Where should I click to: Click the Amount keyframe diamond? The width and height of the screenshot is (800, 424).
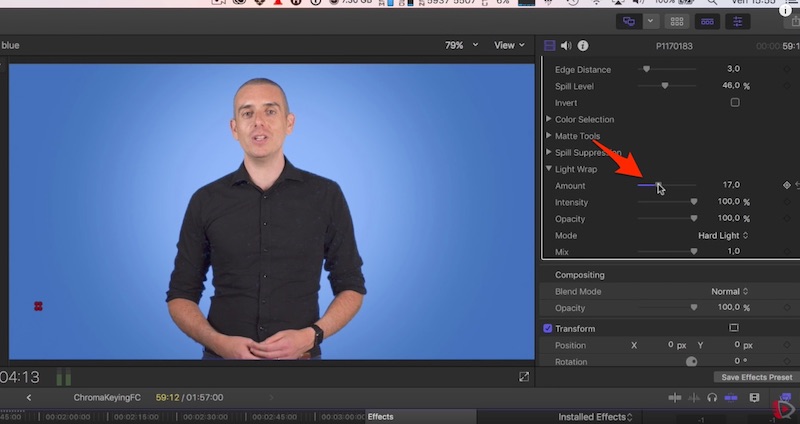(x=787, y=185)
